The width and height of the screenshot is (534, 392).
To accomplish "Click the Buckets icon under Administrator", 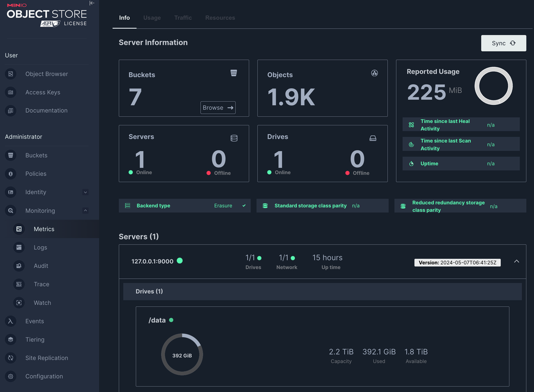I will [10, 155].
